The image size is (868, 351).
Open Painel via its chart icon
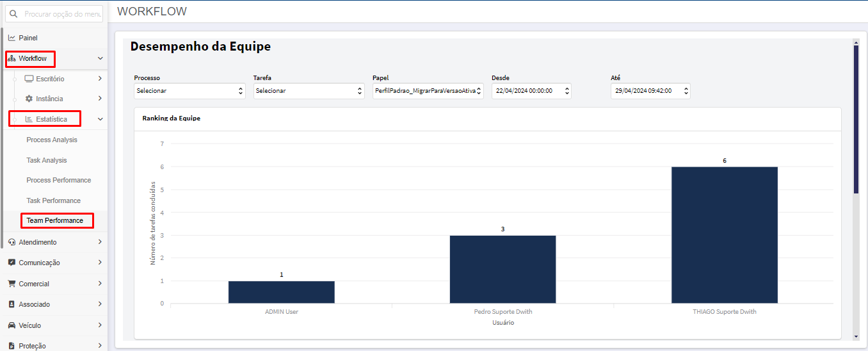pyautogui.click(x=12, y=38)
